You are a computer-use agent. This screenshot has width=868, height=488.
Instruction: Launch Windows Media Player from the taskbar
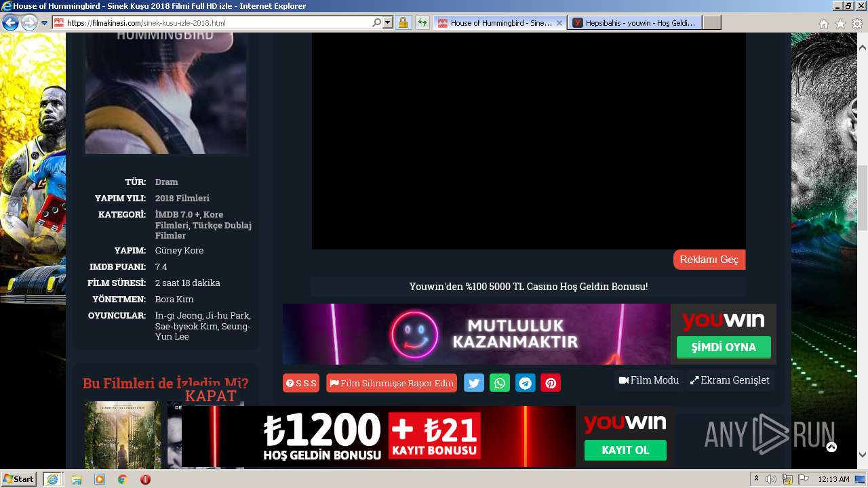tap(100, 479)
